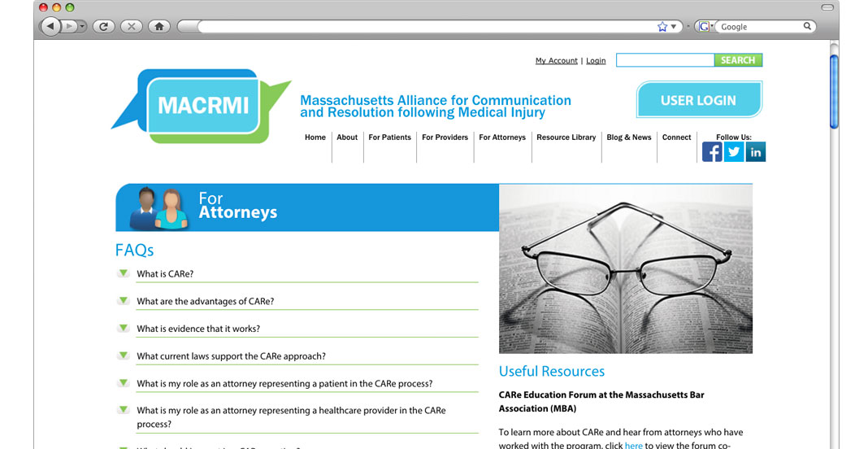Click the Massachusetts Alliance site title text
The height and width of the screenshot is (449, 868).
[436, 107]
